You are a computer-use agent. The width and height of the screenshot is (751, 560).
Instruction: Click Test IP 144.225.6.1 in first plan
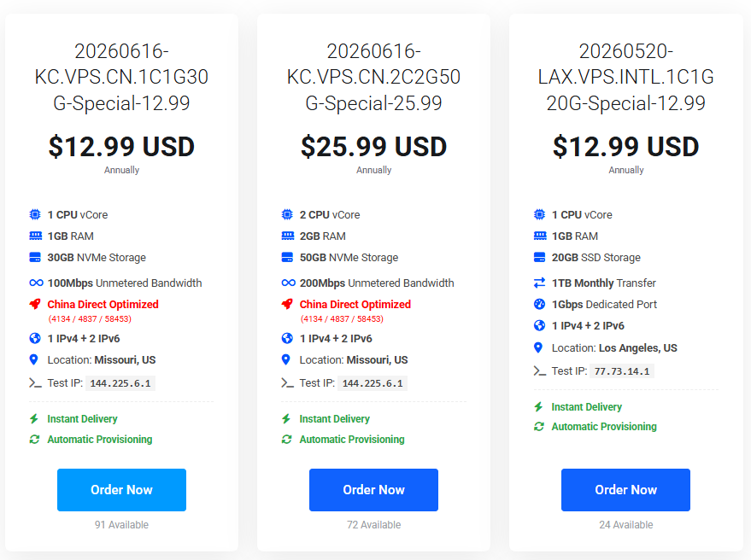click(120, 383)
